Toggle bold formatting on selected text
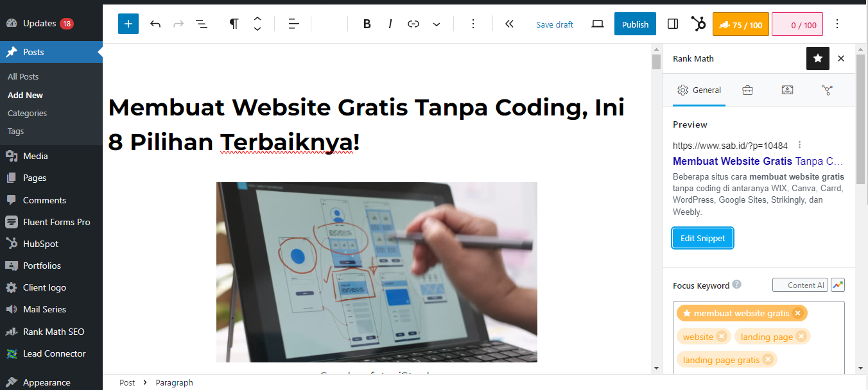 367,24
